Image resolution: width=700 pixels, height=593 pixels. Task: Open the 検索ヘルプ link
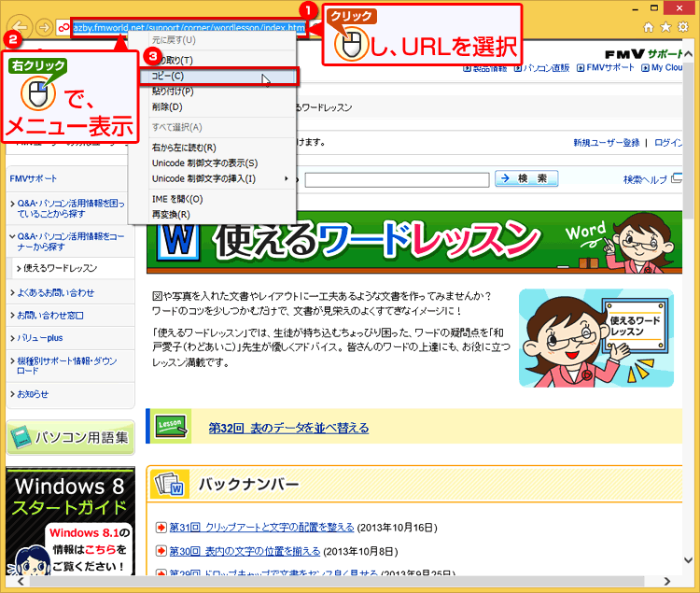pyautogui.click(x=645, y=179)
